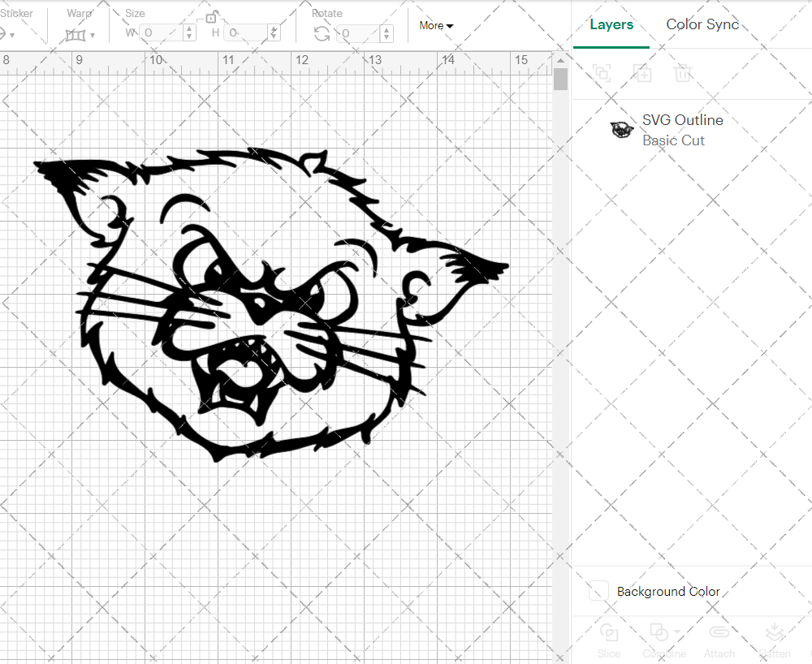Select the SVG Outline Basic Cut layer

point(682,130)
